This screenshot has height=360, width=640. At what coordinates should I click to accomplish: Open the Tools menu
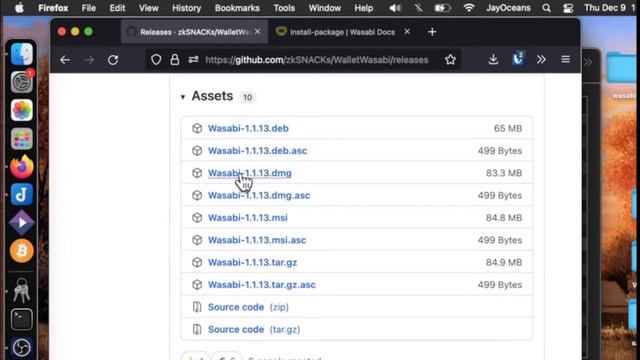[284, 8]
